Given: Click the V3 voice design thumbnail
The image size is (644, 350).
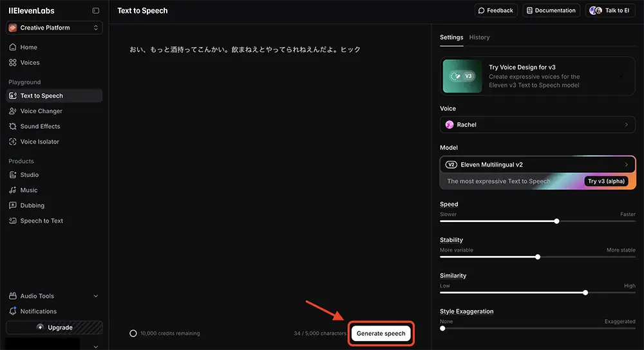Looking at the screenshot, I should click(462, 77).
